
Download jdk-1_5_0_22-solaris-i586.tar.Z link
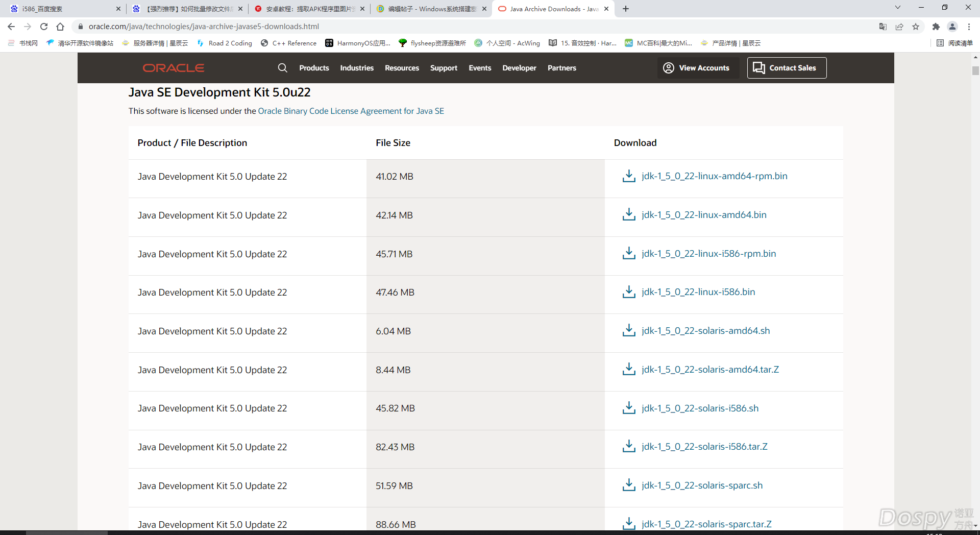click(x=704, y=447)
